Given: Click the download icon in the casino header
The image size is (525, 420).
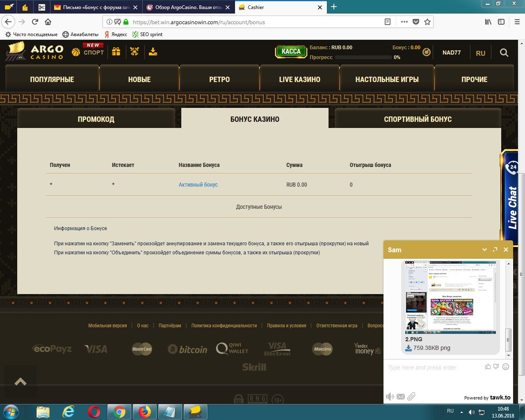Looking at the screenshot, I should [153, 52].
